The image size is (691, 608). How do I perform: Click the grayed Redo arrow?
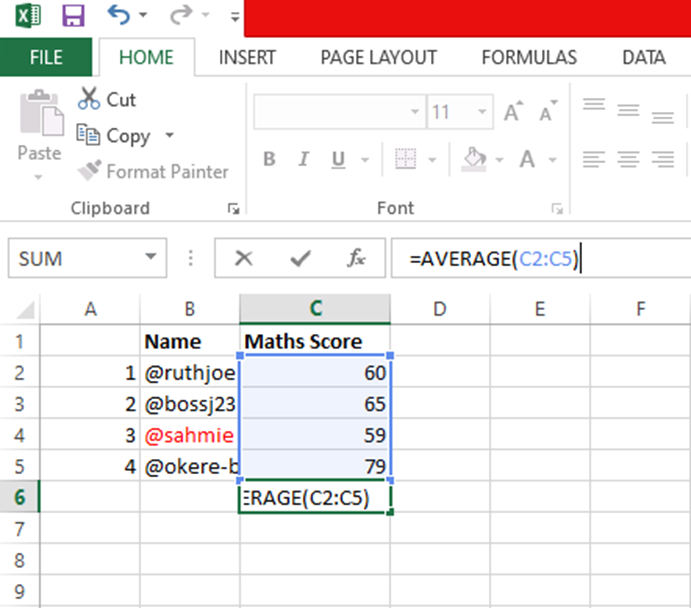tap(181, 15)
